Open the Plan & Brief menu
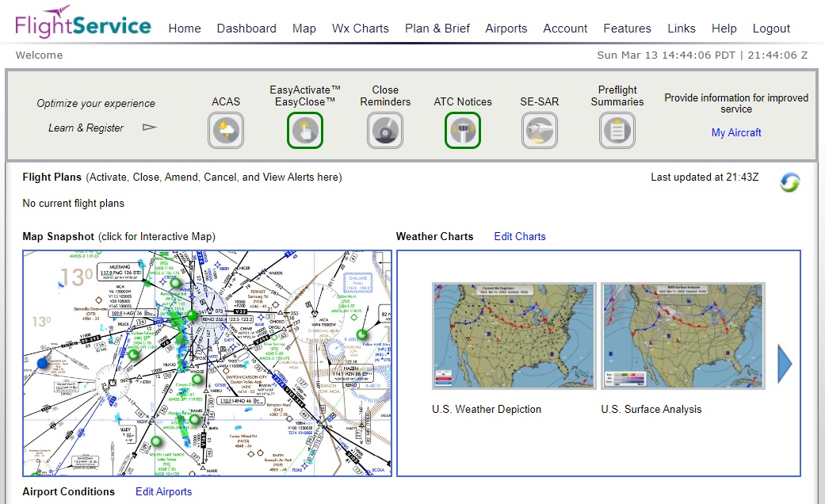 [437, 28]
